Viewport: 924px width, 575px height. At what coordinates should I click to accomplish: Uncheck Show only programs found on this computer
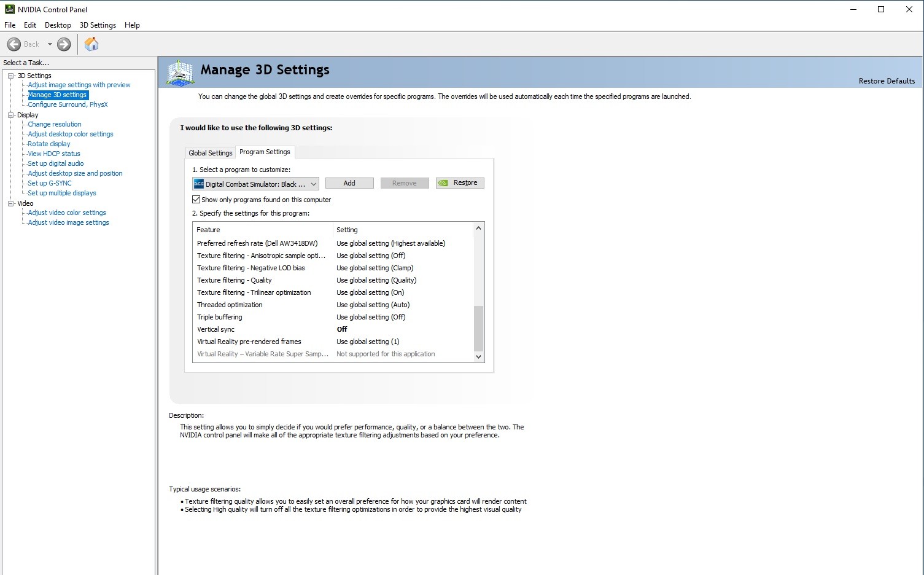coord(196,200)
